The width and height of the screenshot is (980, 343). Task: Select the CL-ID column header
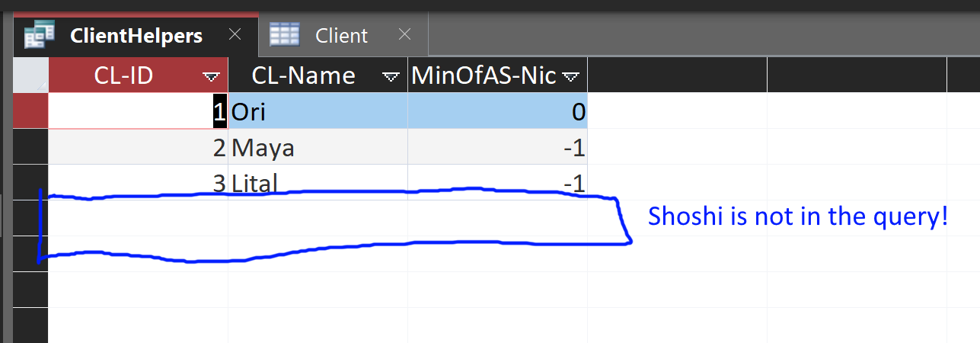click(x=138, y=75)
